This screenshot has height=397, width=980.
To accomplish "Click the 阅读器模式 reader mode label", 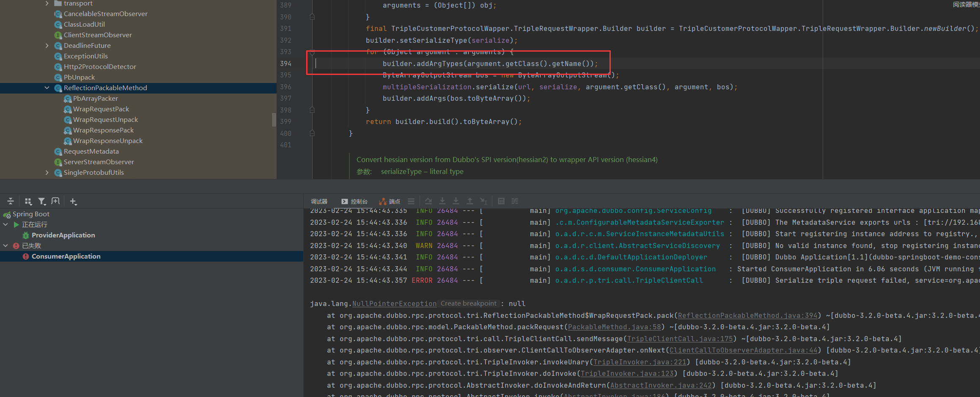I will tap(966, 4).
